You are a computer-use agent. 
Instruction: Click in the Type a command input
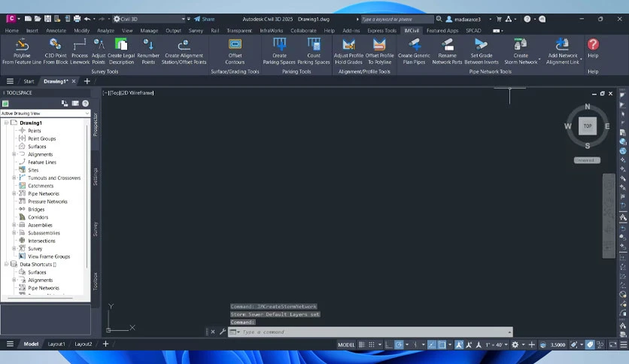371,332
